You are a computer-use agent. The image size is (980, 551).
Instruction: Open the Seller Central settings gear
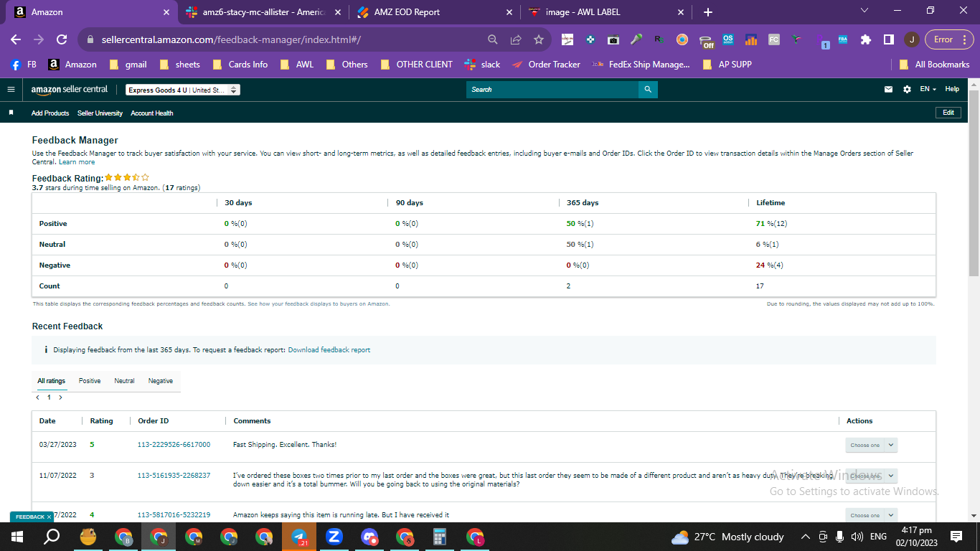point(907,90)
